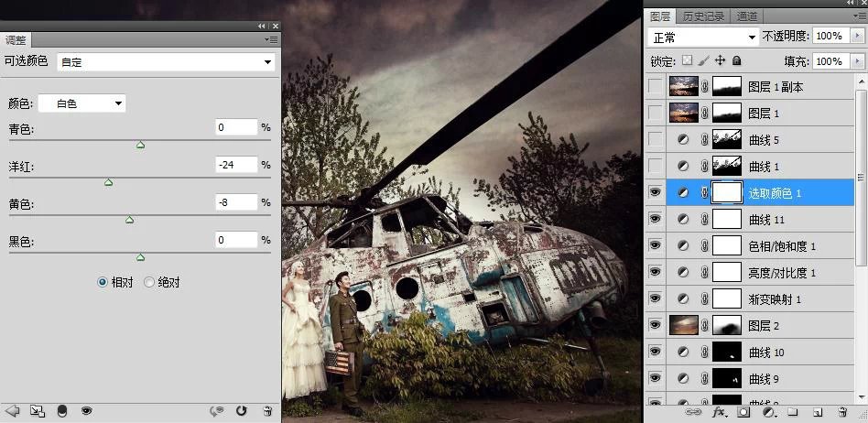This screenshot has height=423, width=868.
Task: Click 洋红 value field -24
Action: [x=236, y=165]
